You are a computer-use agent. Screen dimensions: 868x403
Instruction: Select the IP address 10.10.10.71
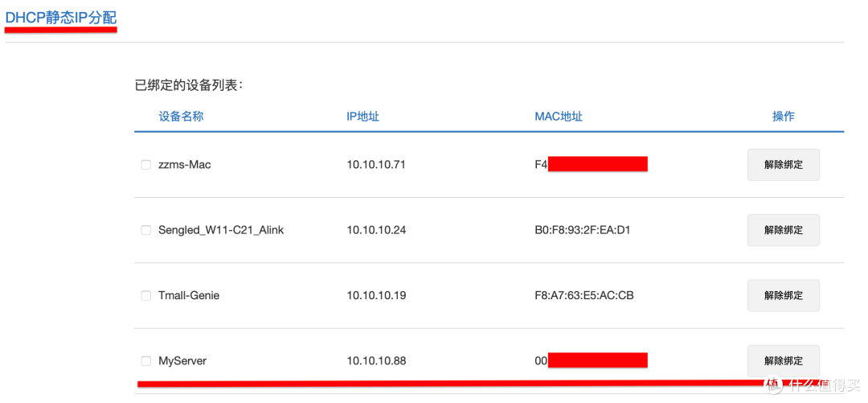tap(376, 165)
